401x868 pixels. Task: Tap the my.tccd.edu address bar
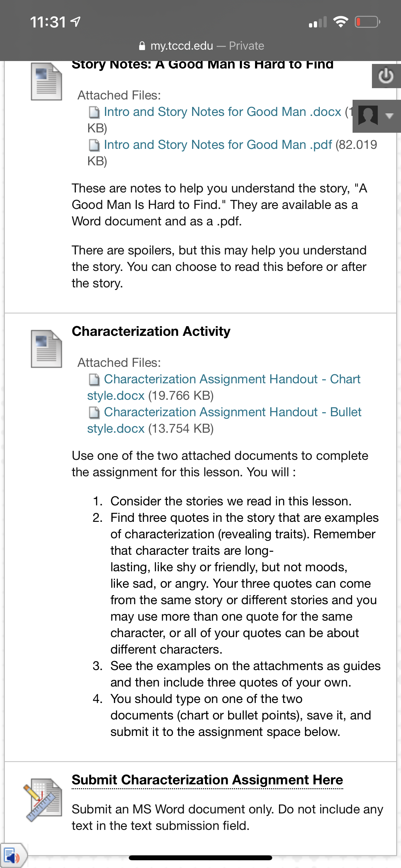[201, 46]
